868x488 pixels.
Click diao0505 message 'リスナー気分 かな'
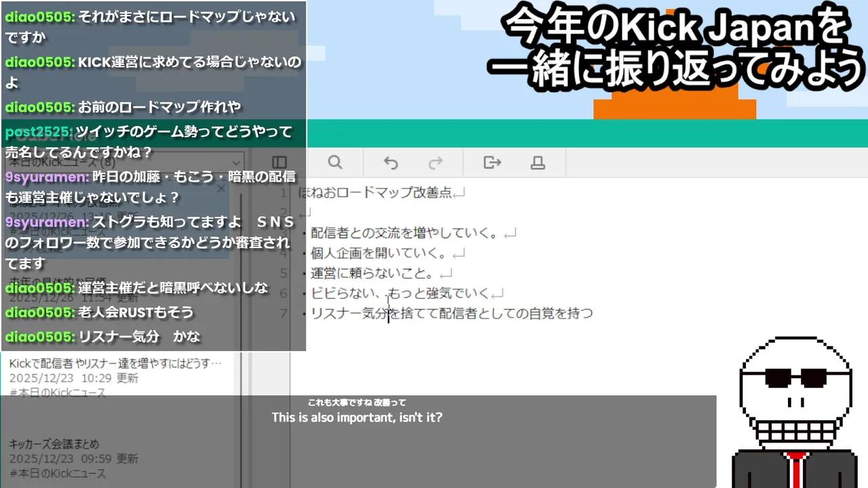click(x=140, y=337)
